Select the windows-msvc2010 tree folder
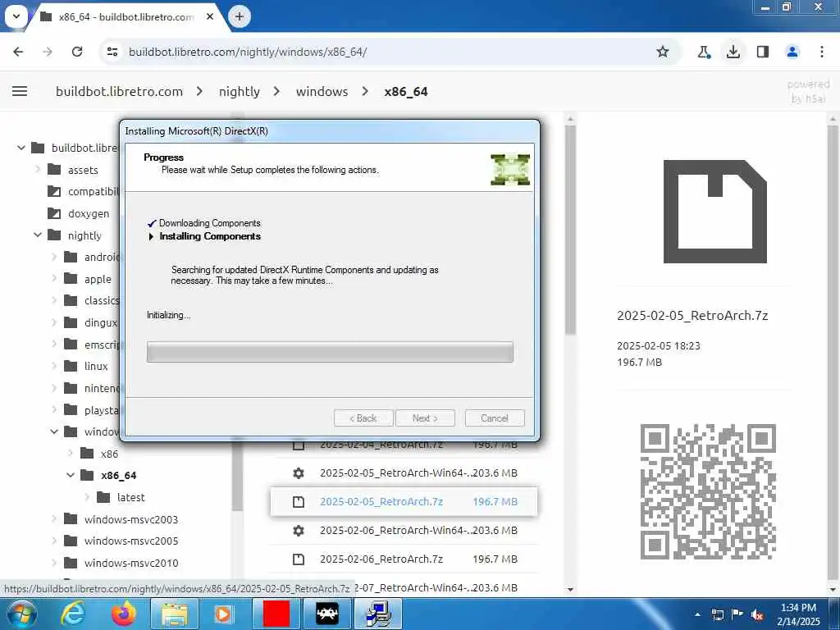Screen dimensions: 840x630 pyautogui.click(x=131, y=563)
